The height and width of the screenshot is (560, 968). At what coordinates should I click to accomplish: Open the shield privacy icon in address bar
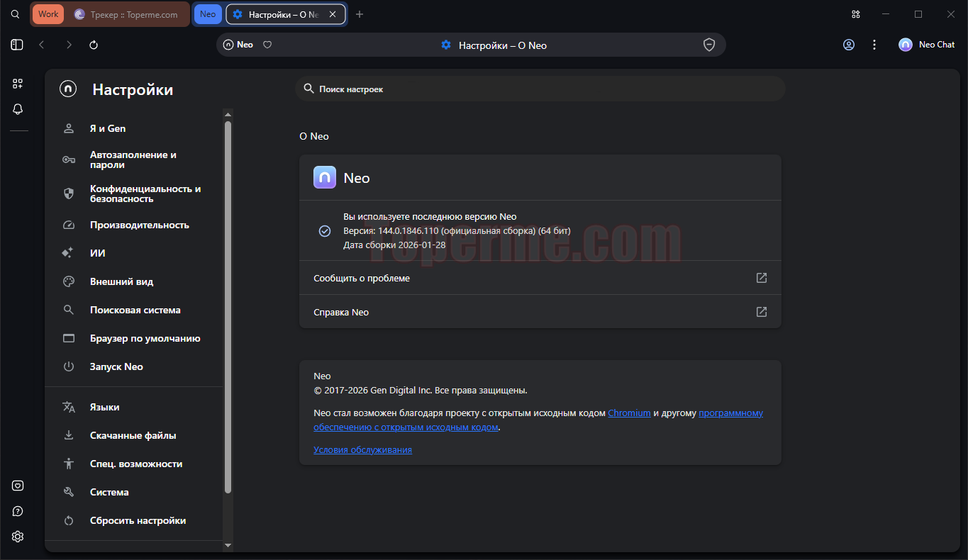pyautogui.click(x=709, y=45)
